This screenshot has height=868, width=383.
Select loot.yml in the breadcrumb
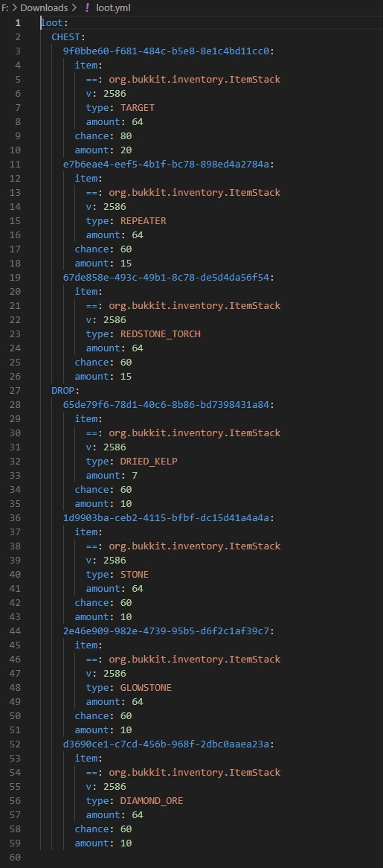pyautogui.click(x=113, y=7)
